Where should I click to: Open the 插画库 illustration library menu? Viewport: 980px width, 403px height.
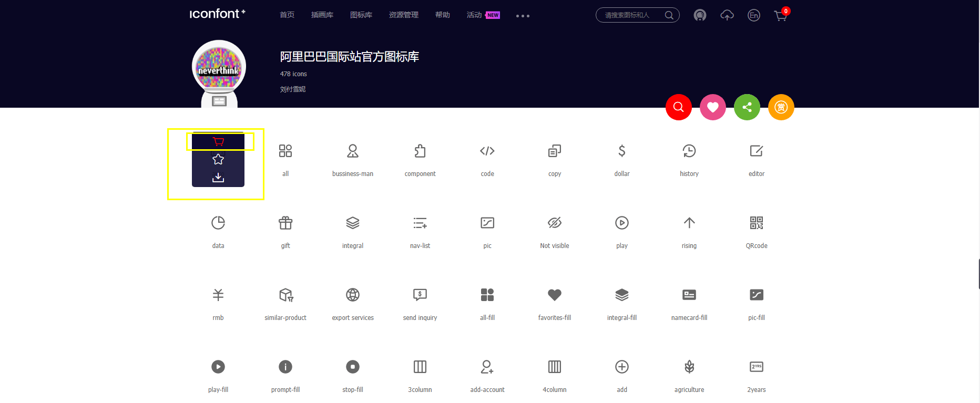[322, 15]
